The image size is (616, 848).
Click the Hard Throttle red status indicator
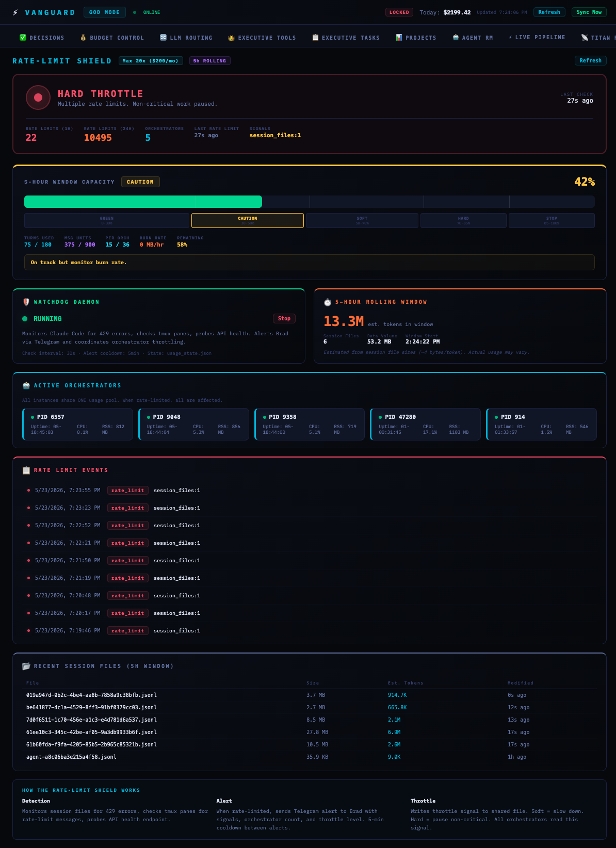pos(38,97)
